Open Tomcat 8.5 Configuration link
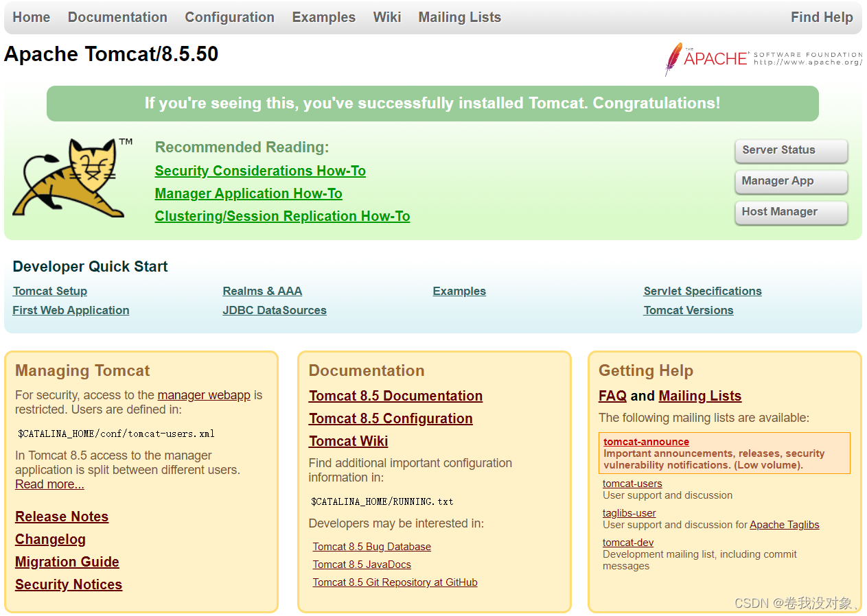Screen dimensions: 867x616 click(x=391, y=418)
